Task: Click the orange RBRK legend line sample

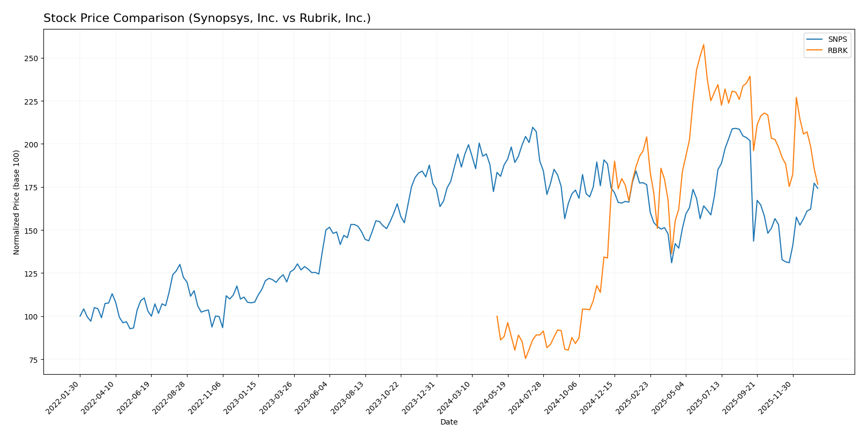Action: point(815,51)
